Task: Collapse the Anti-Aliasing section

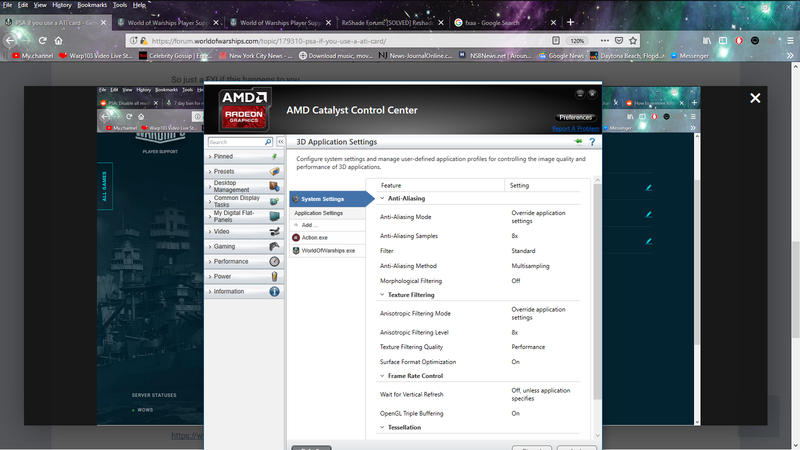Action: [x=383, y=198]
